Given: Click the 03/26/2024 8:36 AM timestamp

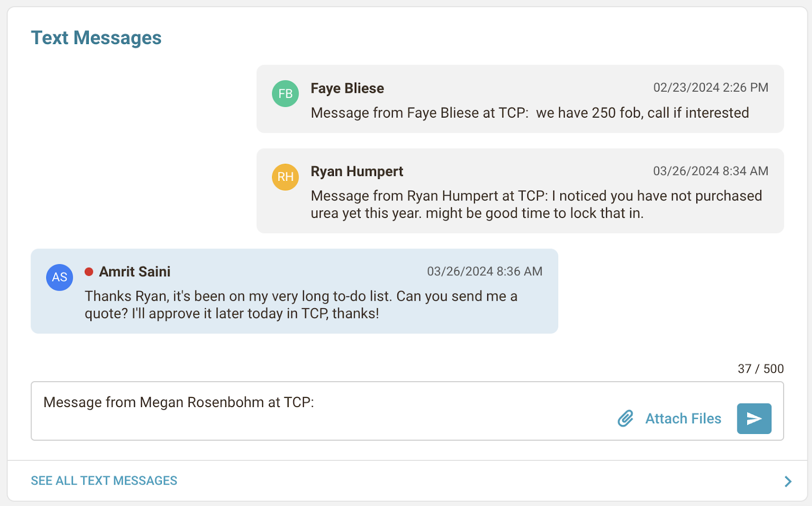Looking at the screenshot, I should (x=484, y=271).
